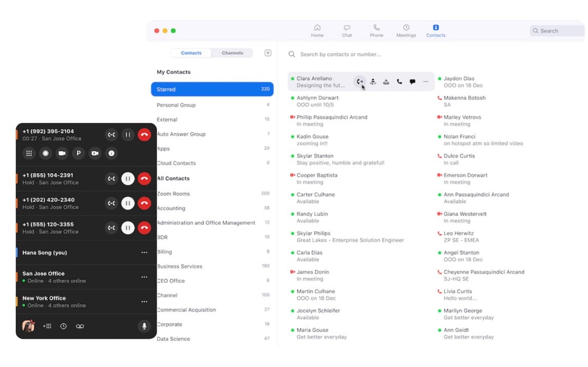Select contact Cheyenne Passaquindici Arcand

point(481,275)
